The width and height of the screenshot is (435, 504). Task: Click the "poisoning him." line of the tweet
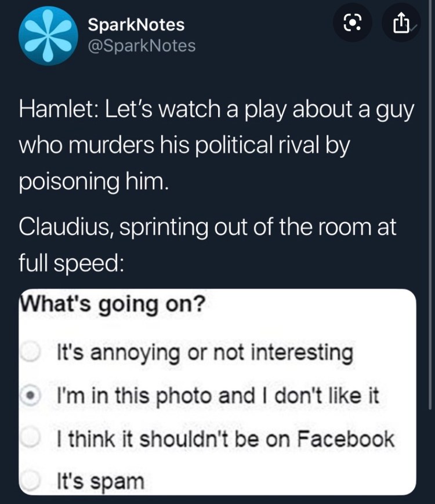(94, 182)
